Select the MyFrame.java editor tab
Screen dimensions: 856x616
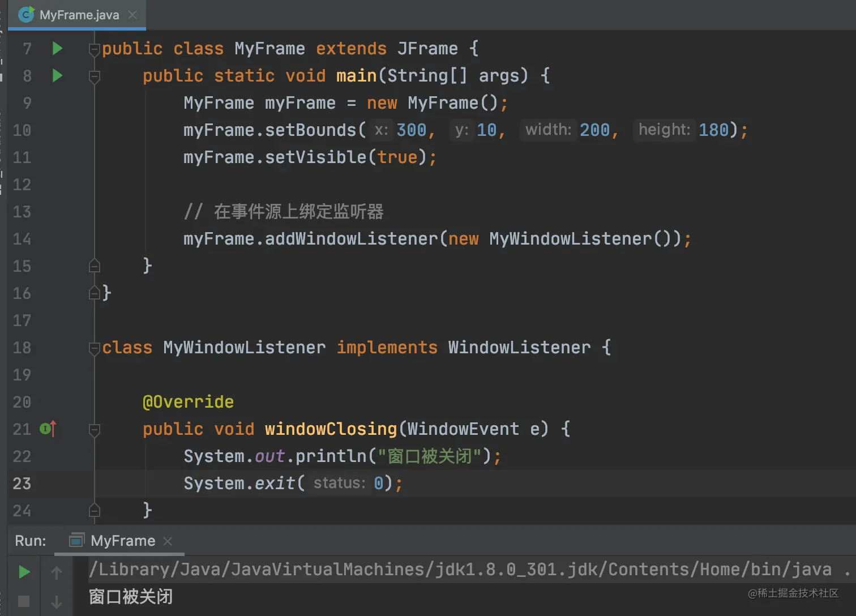[x=77, y=15]
